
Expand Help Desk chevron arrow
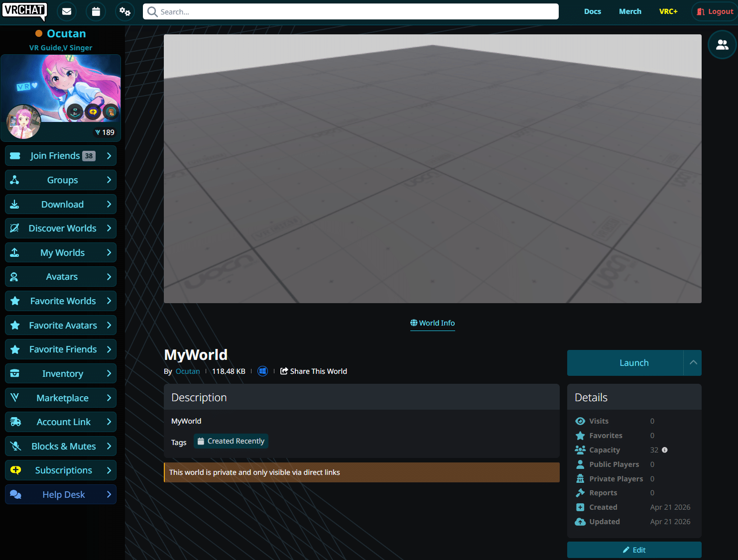point(109,495)
